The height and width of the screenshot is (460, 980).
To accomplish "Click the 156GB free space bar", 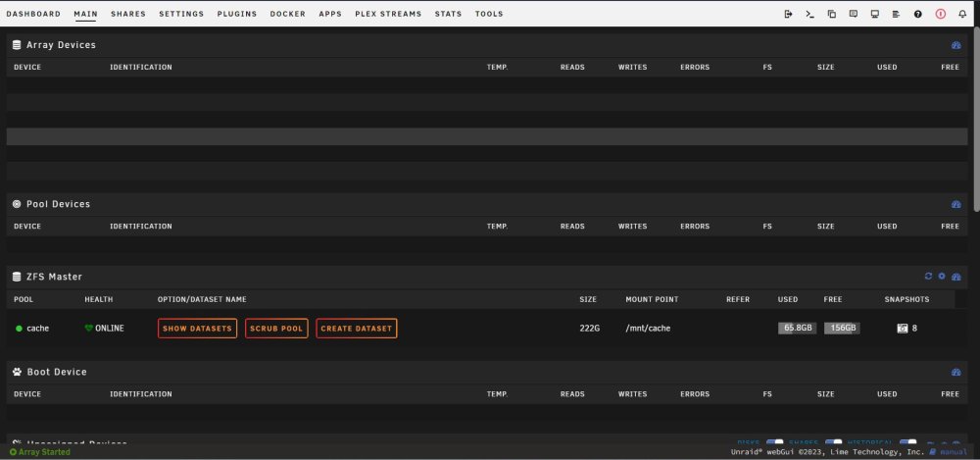I will tap(842, 328).
